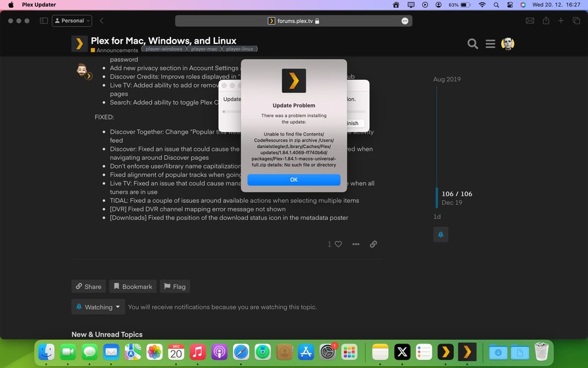This screenshot has height=368, width=588.
Task: Open App Store from the Dock
Action: (x=306, y=352)
